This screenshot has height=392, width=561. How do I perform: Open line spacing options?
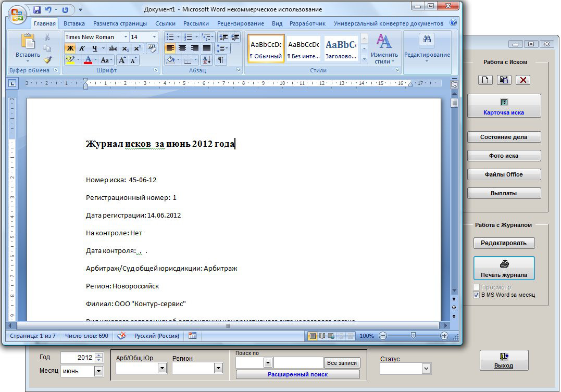coord(222,48)
